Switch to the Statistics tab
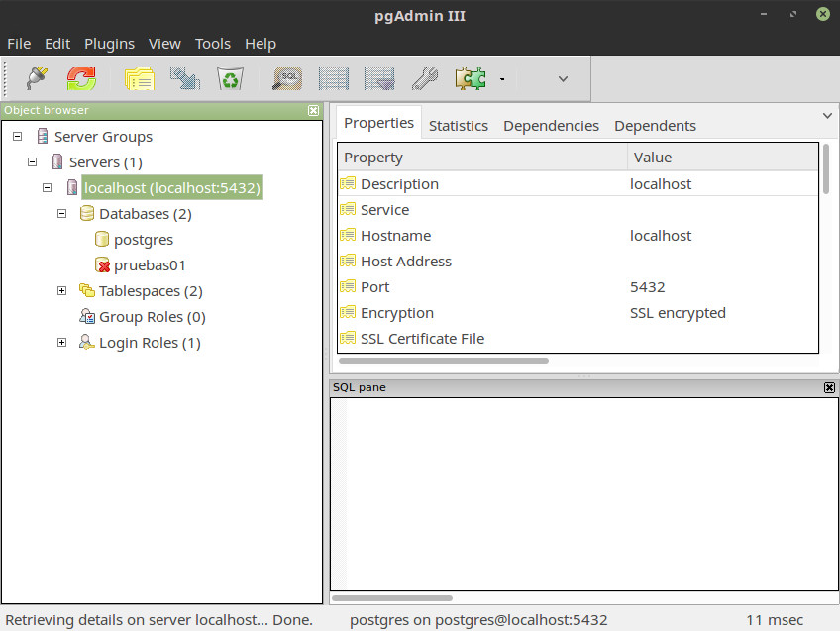 click(459, 126)
